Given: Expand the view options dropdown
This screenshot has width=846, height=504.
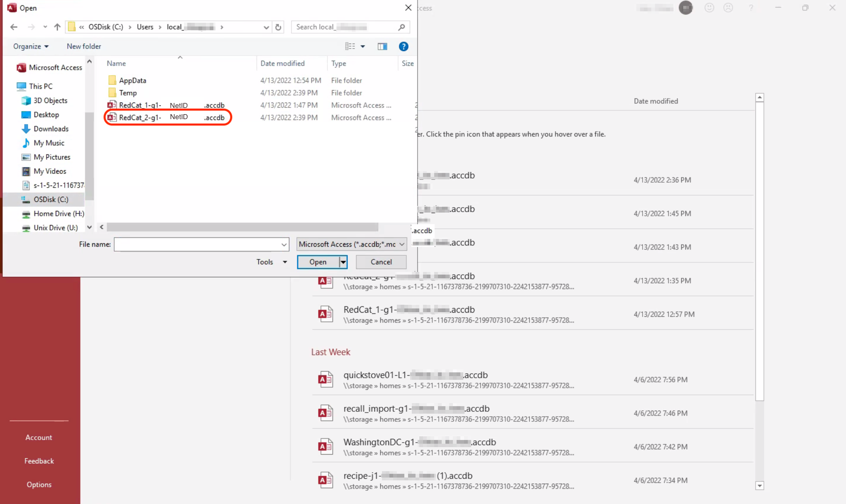Looking at the screenshot, I should pyautogui.click(x=363, y=46).
